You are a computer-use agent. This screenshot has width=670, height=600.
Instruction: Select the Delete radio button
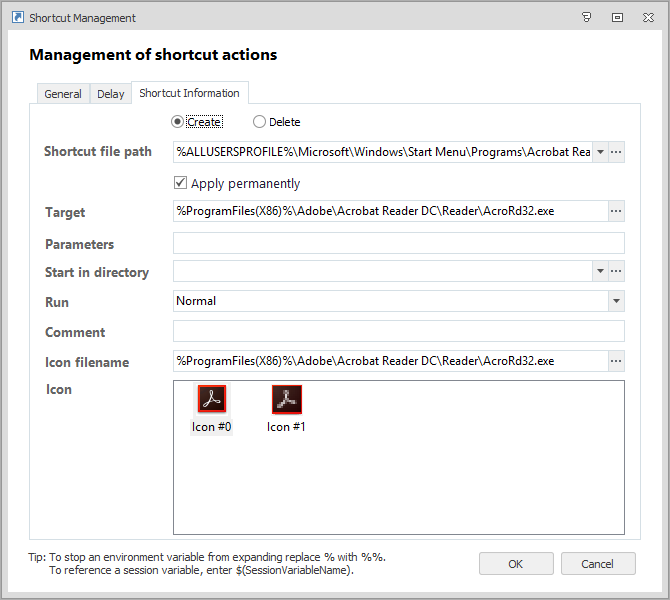pos(260,122)
